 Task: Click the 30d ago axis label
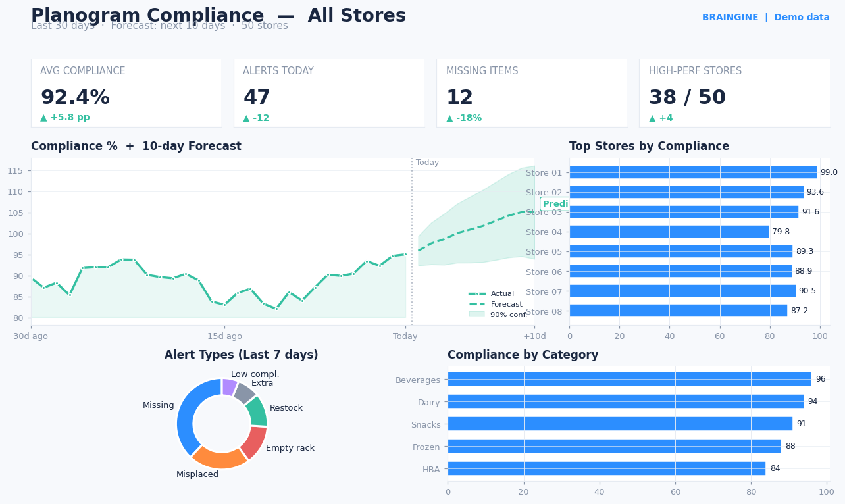[x=31, y=336]
